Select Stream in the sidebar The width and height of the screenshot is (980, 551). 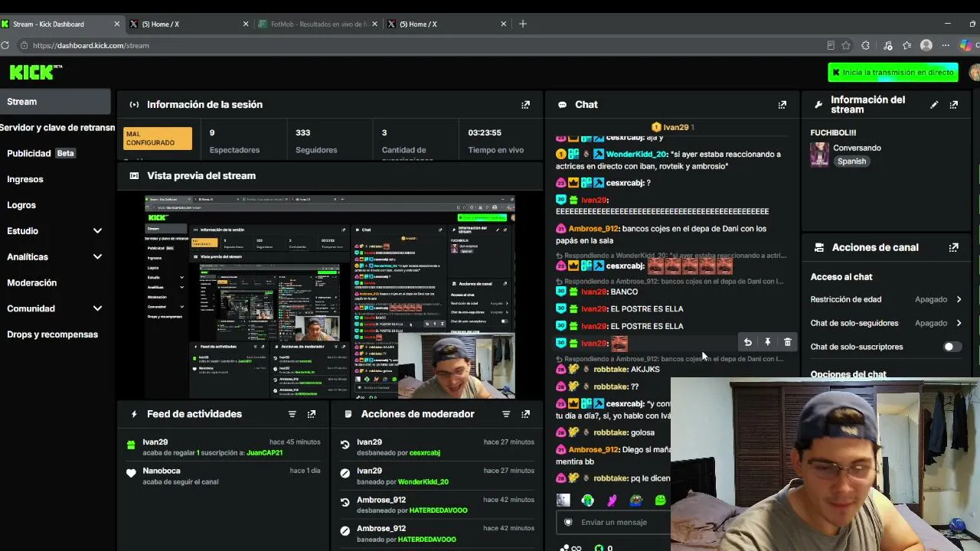click(x=55, y=102)
